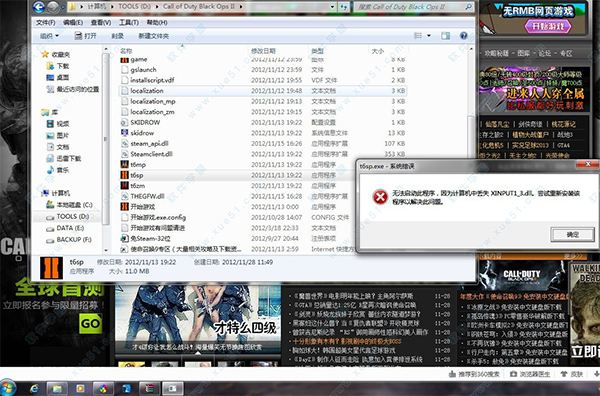
Task: Click the refresh button beside the address bar
Action: (x=344, y=7)
